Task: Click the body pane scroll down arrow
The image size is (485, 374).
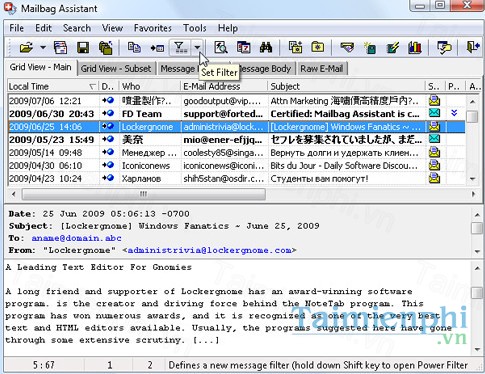Action: point(477,349)
